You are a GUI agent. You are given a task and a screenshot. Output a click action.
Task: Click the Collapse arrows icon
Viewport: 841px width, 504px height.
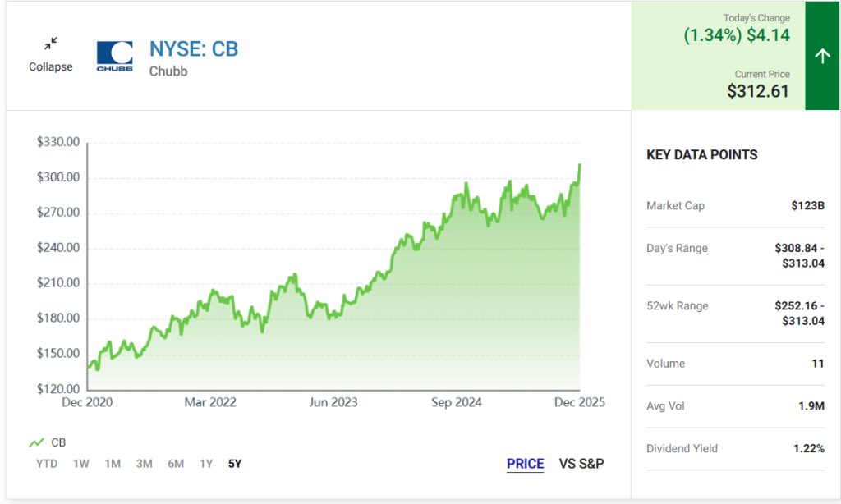51,44
